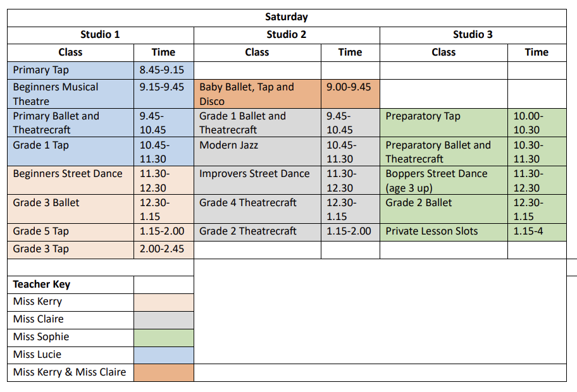Click the Miss Kerry color swatch
Screen dimensions: 577x392
coord(163,302)
